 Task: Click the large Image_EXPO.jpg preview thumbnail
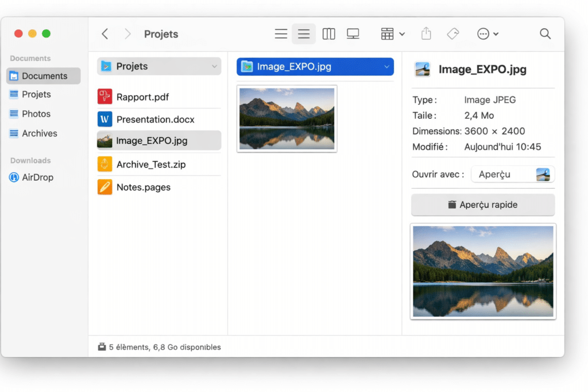point(482,271)
